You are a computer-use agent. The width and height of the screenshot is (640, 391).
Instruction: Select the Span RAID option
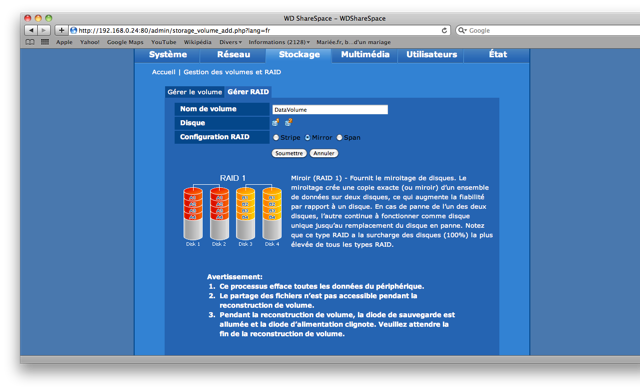pyautogui.click(x=339, y=138)
